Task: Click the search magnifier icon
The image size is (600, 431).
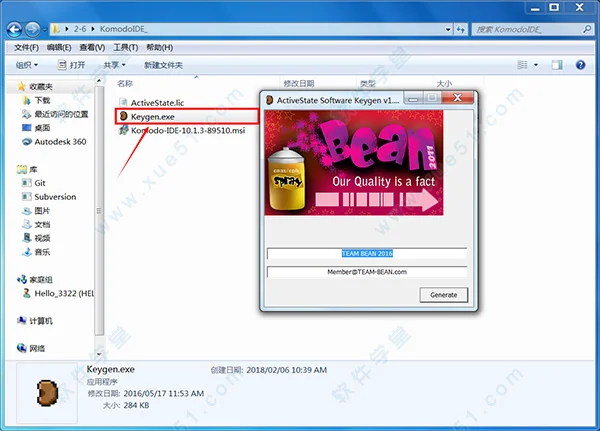Action: tap(587, 29)
